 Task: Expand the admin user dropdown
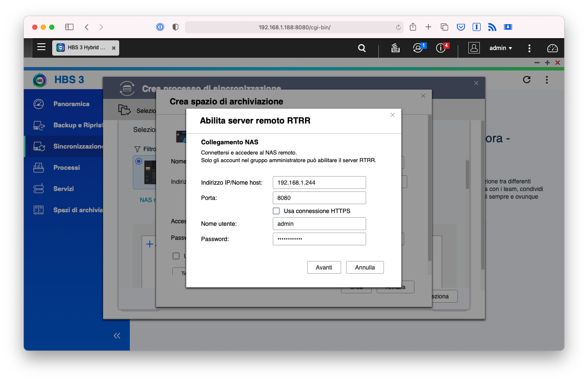point(501,48)
